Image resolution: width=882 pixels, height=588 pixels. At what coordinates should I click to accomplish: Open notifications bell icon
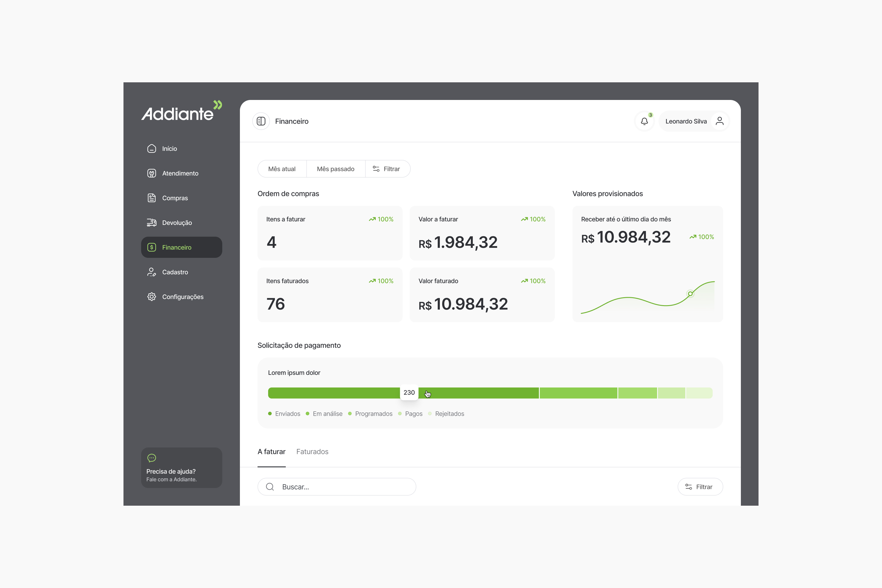[644, 121]
